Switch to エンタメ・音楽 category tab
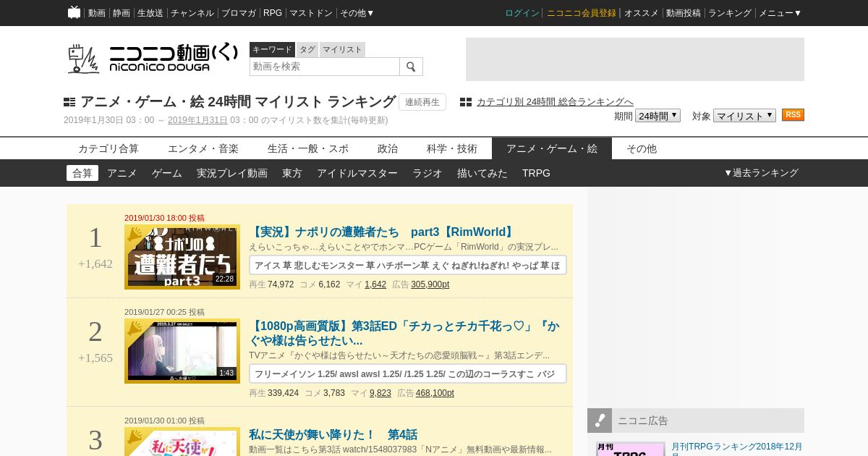The height and width of the screenshot is (456, 868). [x=203, y=148]
